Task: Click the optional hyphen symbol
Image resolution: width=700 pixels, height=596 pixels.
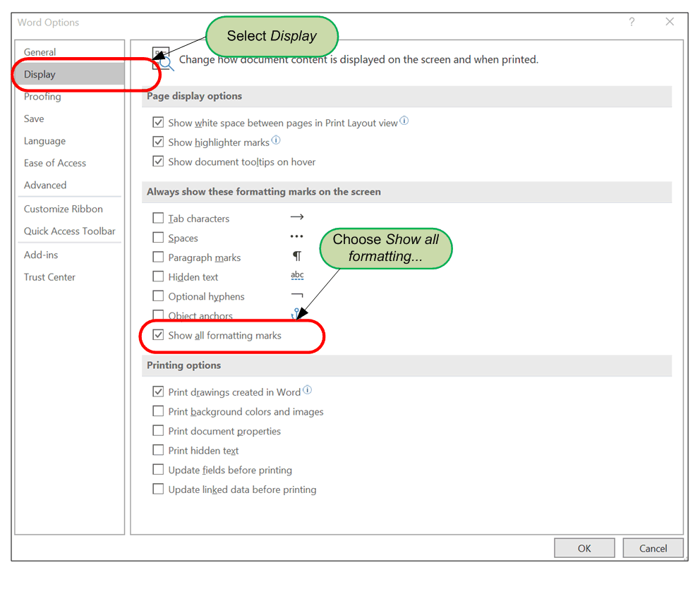Action: [297, 295]
